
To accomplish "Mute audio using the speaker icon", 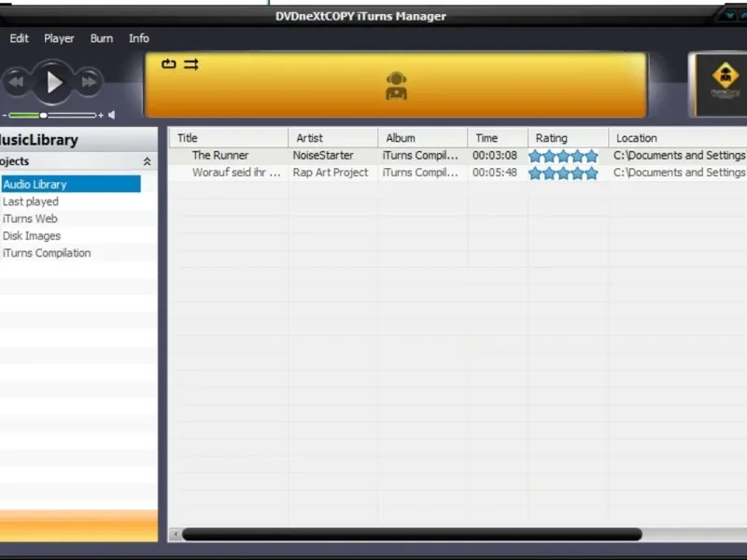I will [x=111, y=115].
